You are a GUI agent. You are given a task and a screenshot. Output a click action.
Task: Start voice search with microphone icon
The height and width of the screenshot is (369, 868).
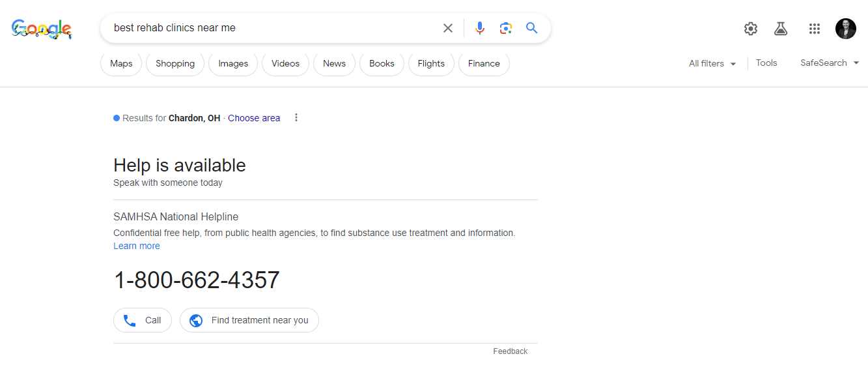click(x=480, y=28)
